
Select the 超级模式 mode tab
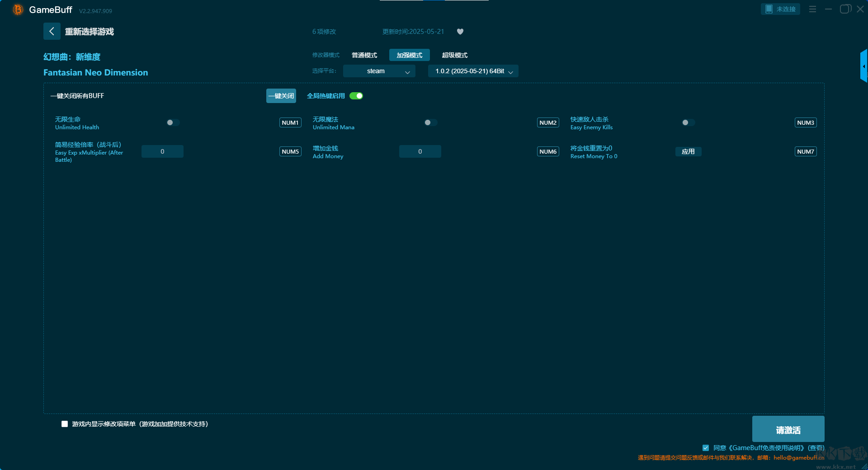(x=454, y=55)
